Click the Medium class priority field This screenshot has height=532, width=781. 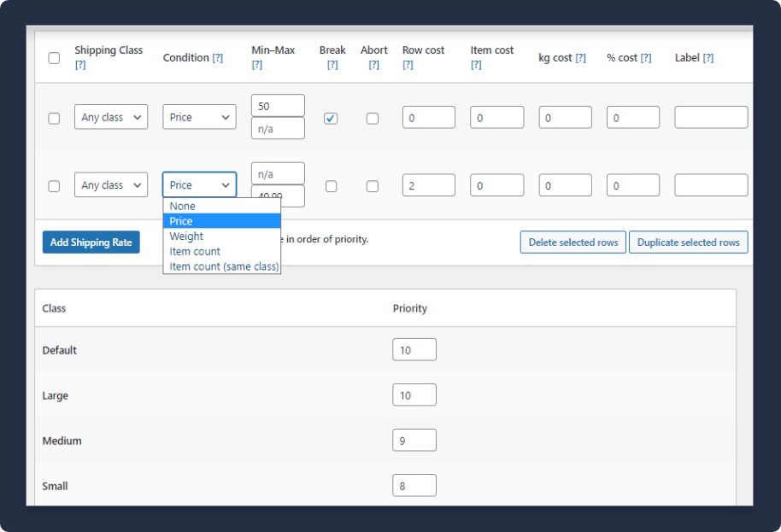[414, 441]
